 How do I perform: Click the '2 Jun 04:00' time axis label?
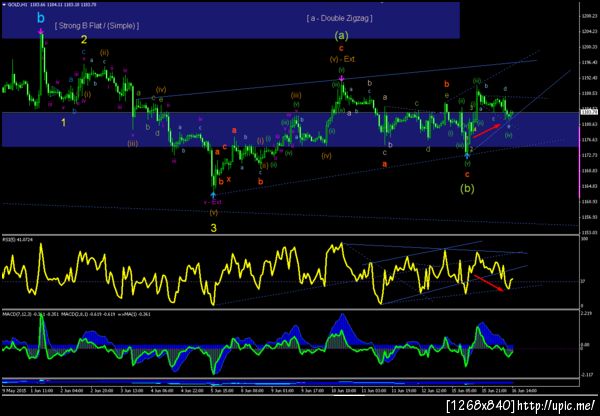click(73, 391)
